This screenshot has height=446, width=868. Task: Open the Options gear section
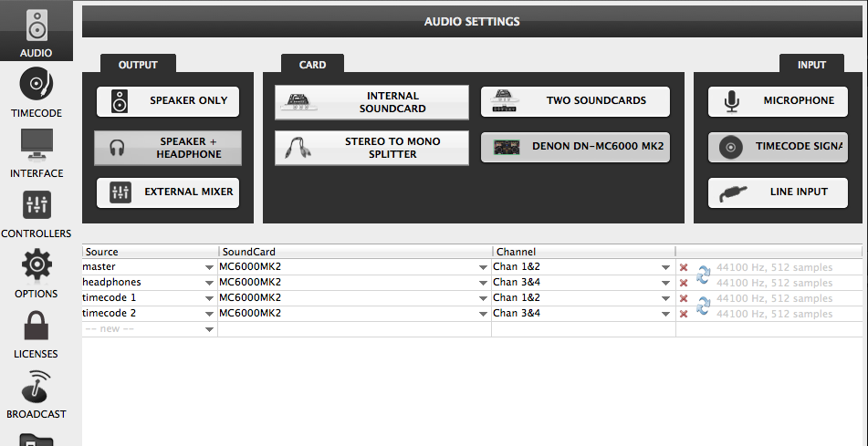coord(37,274)
